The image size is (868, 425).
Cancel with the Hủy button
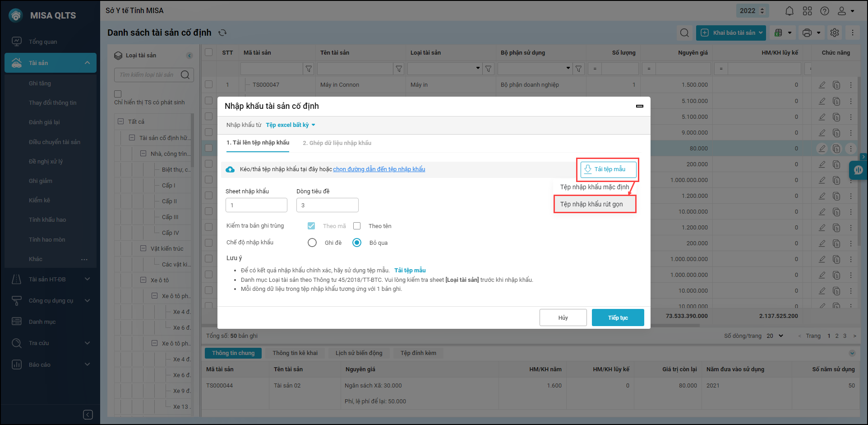(x=563, y=318)
